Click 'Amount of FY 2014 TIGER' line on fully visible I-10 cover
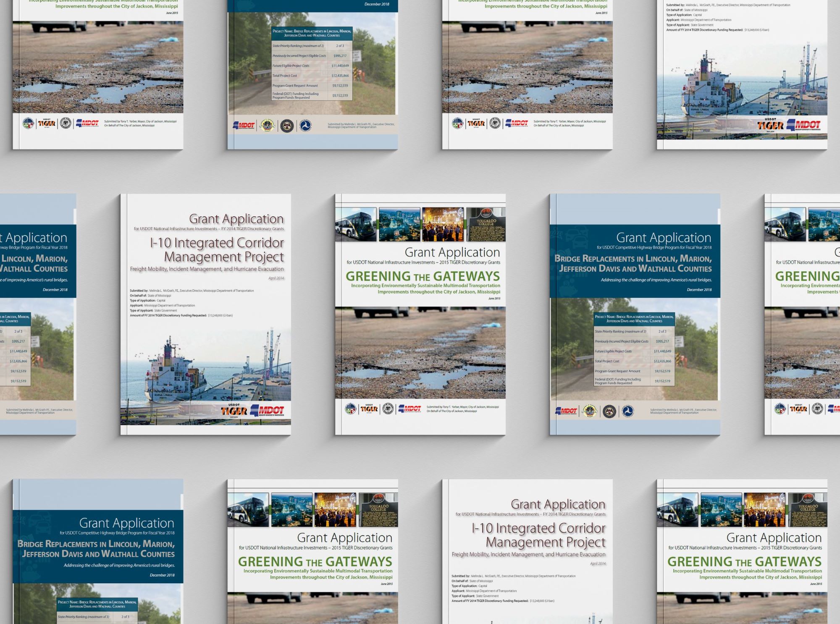This screenshot has width=840, height=624. click(x=181, y=315)
